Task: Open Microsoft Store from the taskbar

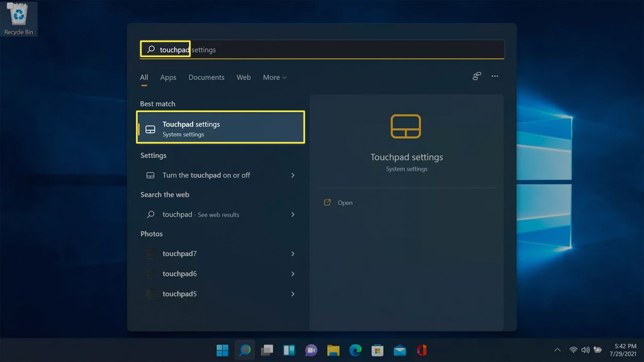Action: tap(377, 350)
